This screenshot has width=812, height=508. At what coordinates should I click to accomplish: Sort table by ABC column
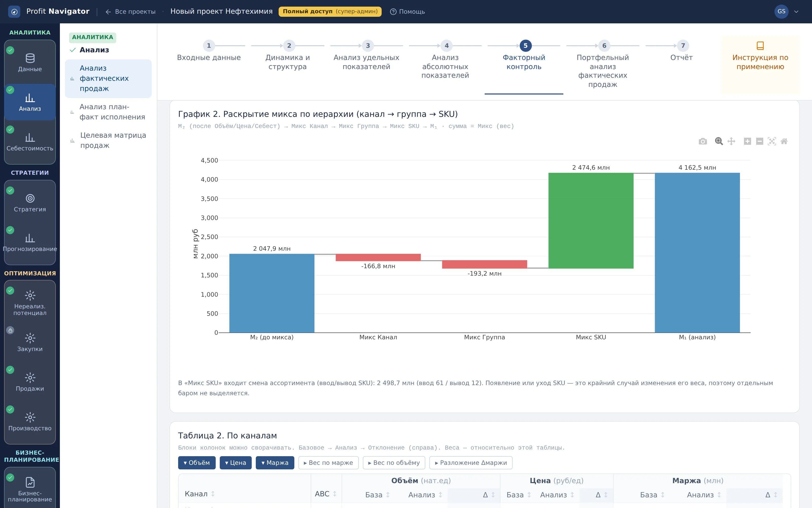(x=326, y=494)
